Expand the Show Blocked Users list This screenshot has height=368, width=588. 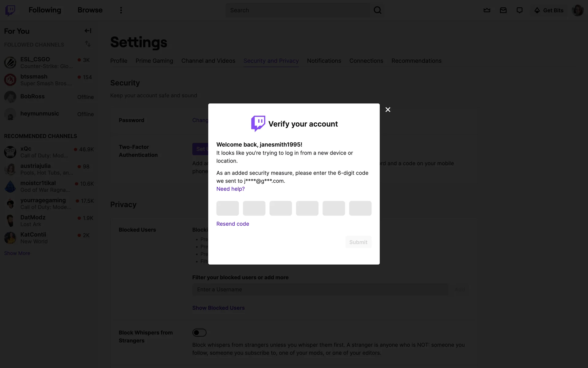tap(218, 308)
